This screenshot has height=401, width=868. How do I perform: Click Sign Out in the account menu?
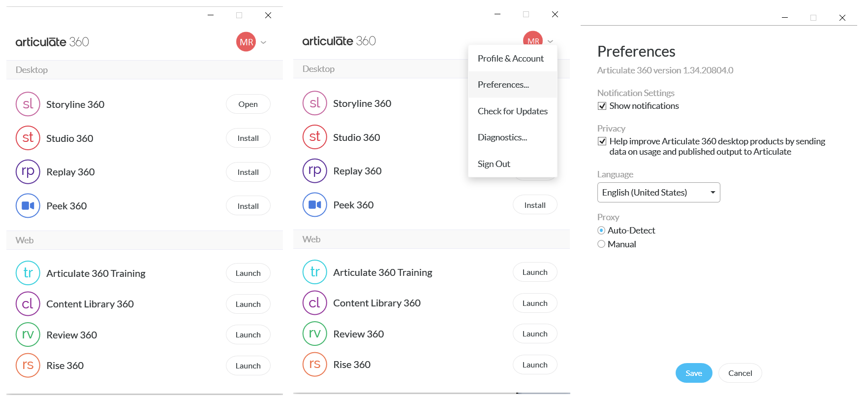coord(512,164)
